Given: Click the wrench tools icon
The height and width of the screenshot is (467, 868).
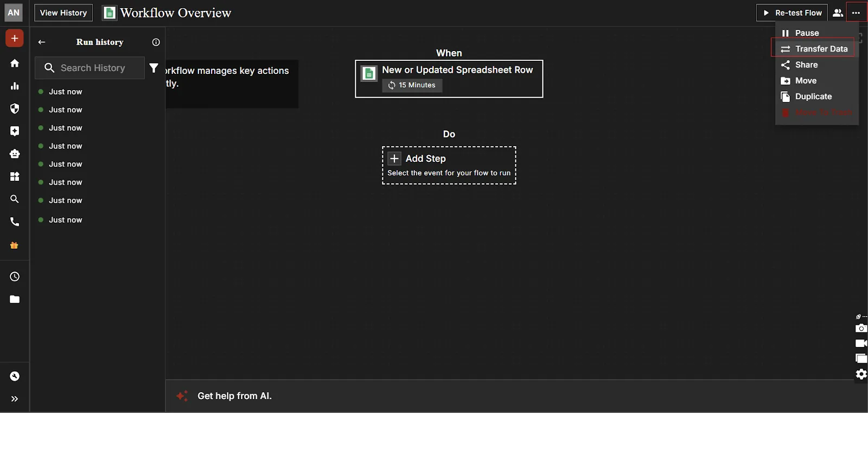Looking at the screenshot, I should coord(15,376).
